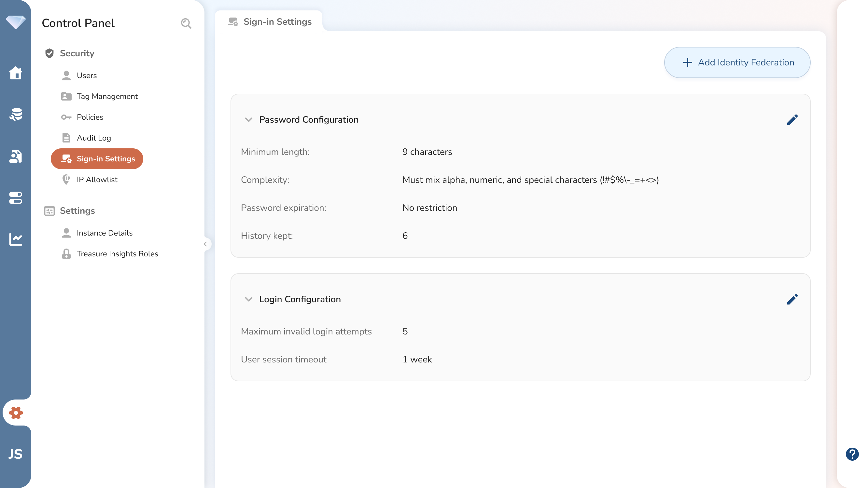The image size is (868, 488).
Task: Collapse the sidebar using the arrow handle
Action: (x=205, y=244)
